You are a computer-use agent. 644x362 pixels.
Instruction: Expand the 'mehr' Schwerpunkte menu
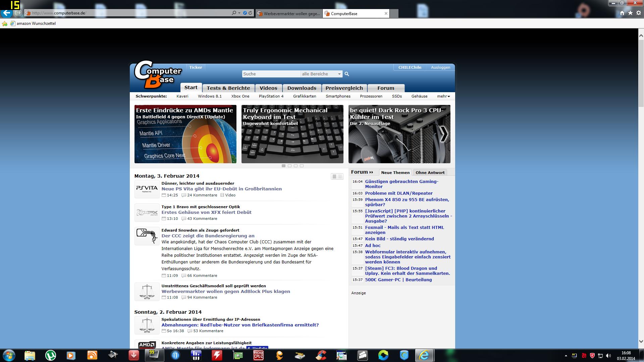(x=443, y=96)
